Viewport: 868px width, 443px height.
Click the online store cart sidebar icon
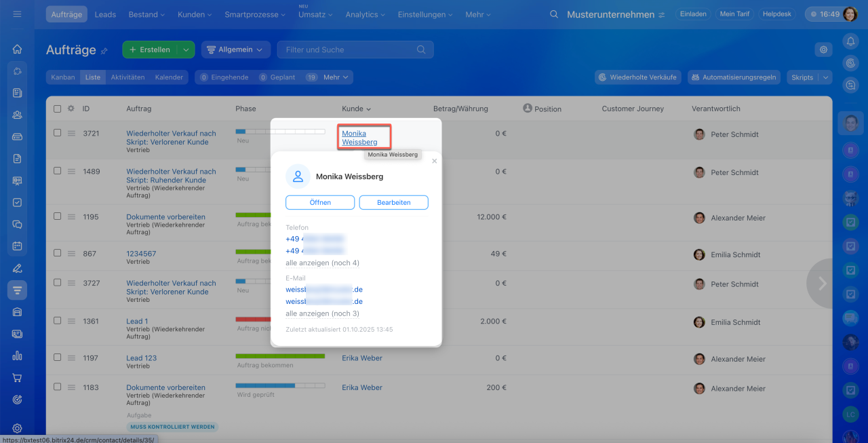[x=17, y=378]
